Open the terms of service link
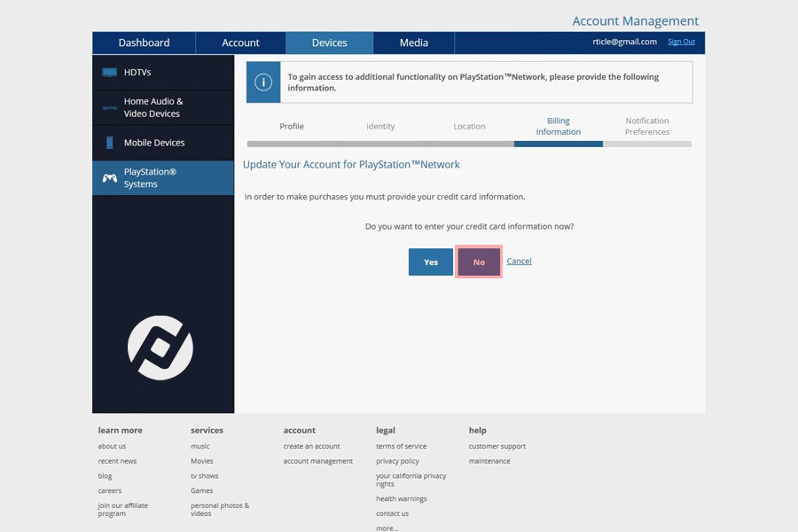Viewport: 798px width, 532px height. tap(401, 446)
